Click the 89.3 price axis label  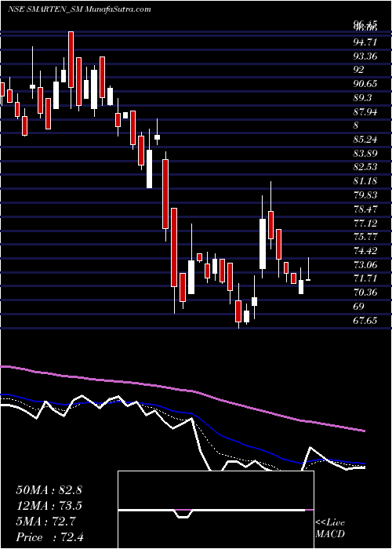[362, 98]
